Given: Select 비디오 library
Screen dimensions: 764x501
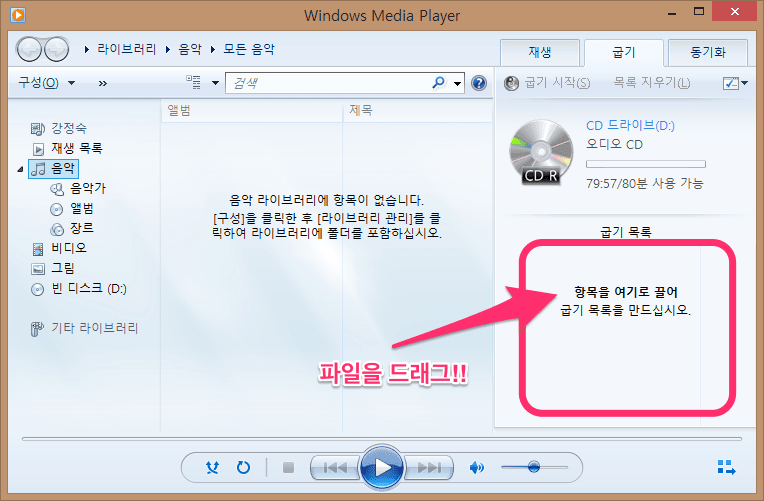Looking at the screenshot, I should tap(59, 248).
